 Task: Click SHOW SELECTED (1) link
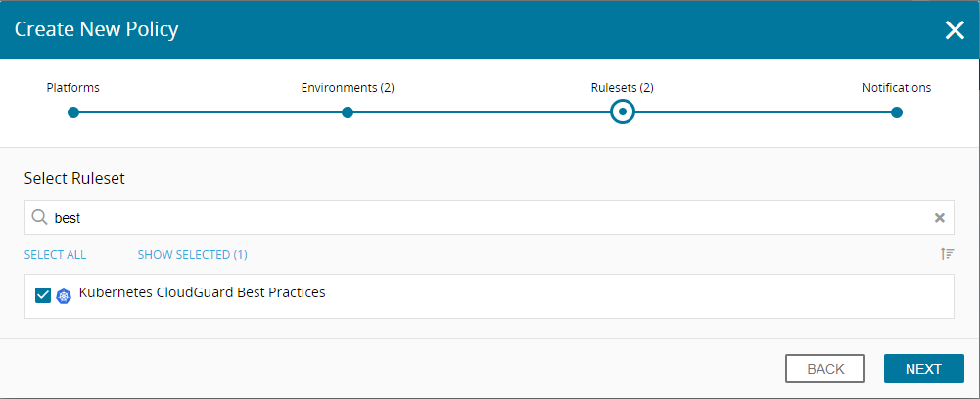193,255
